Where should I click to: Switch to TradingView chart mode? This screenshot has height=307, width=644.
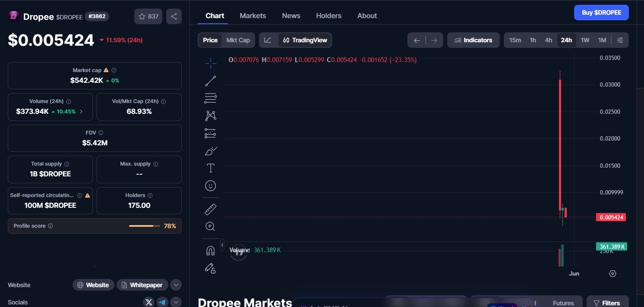click(305, 40)
